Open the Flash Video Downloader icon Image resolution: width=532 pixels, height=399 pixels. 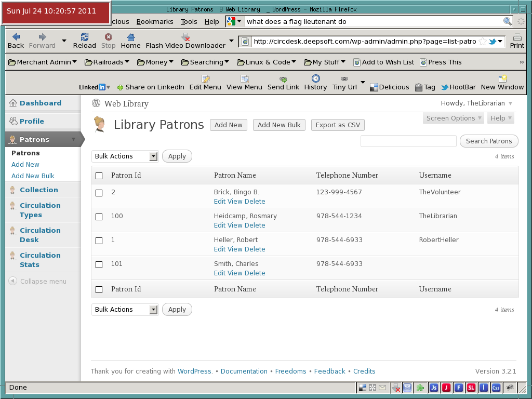(185, 37)
